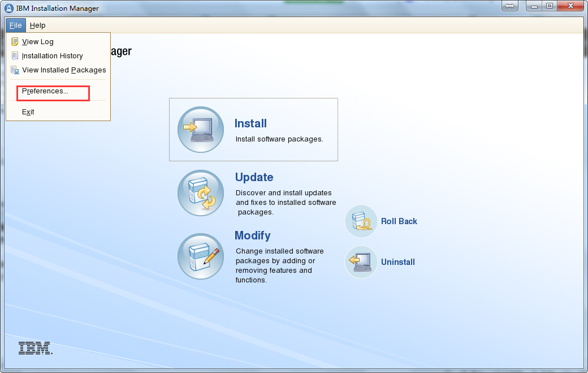Click the Uninstall link
Image resolution: width=588 pixels, height=373 pixels.
coord(398,262)
